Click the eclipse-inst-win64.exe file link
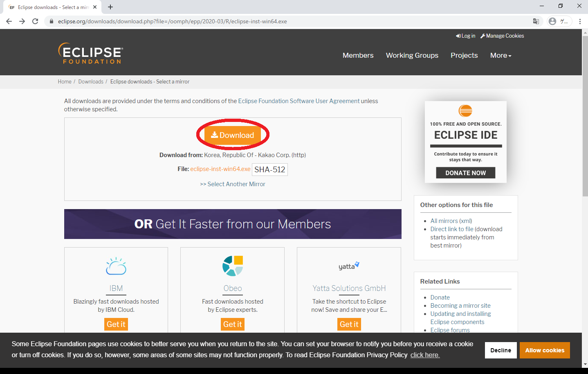588x374 pixels. click(x=220, y=169)
